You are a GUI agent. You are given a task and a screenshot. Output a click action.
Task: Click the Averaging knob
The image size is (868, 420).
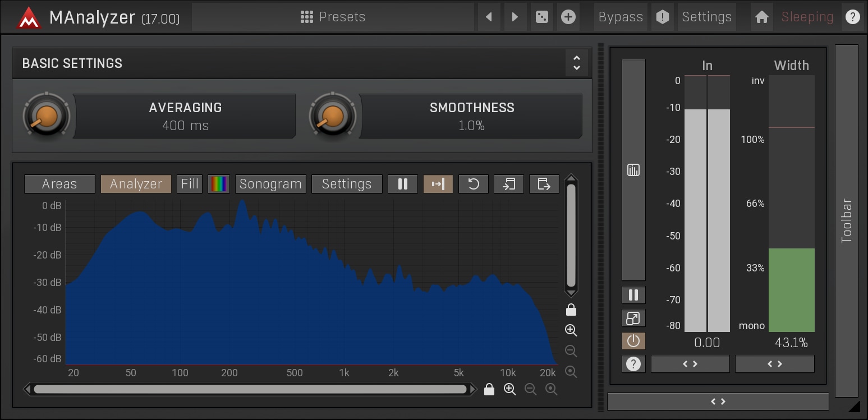46,116
